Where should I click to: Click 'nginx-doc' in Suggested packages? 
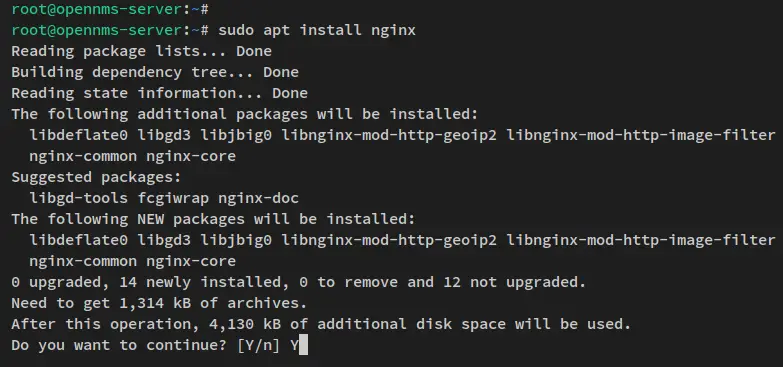tap(258, 198)
